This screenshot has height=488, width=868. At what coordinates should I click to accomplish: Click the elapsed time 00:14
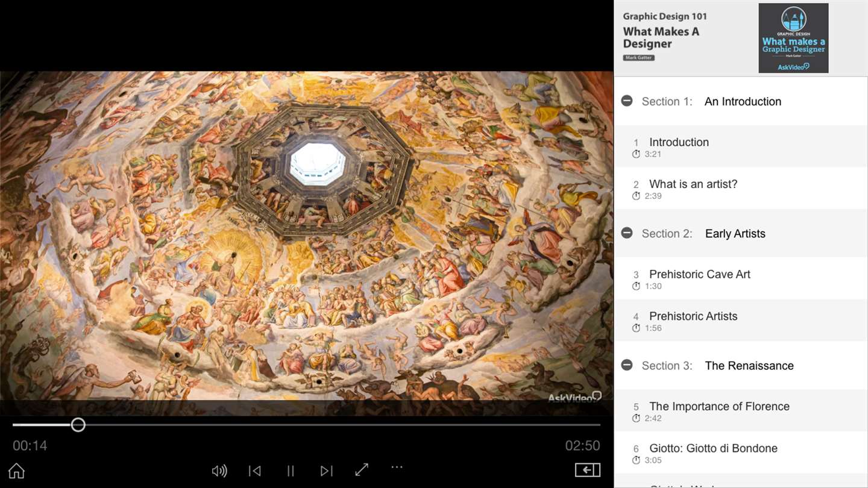click(x=30, y=446)
